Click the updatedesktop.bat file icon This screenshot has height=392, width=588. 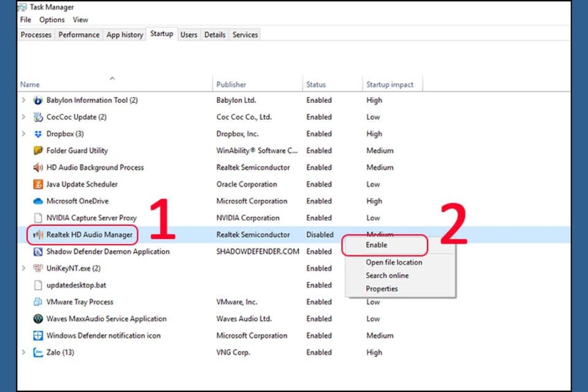coord(38,285)
